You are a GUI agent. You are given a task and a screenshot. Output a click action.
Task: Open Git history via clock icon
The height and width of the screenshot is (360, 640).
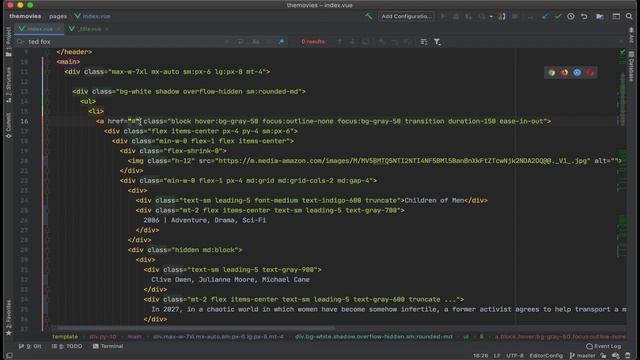coord(571,16)
